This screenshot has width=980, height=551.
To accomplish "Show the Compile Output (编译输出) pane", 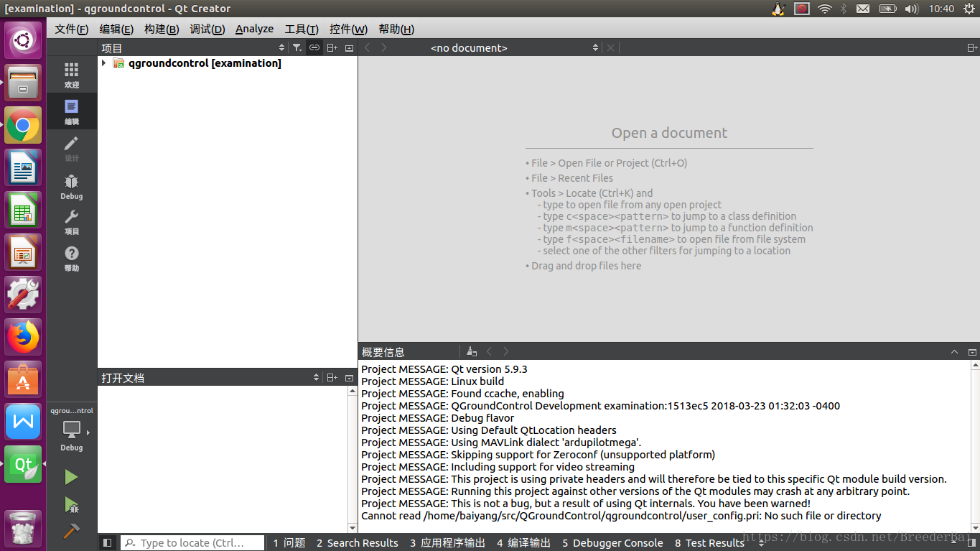I will pos(523,543).
